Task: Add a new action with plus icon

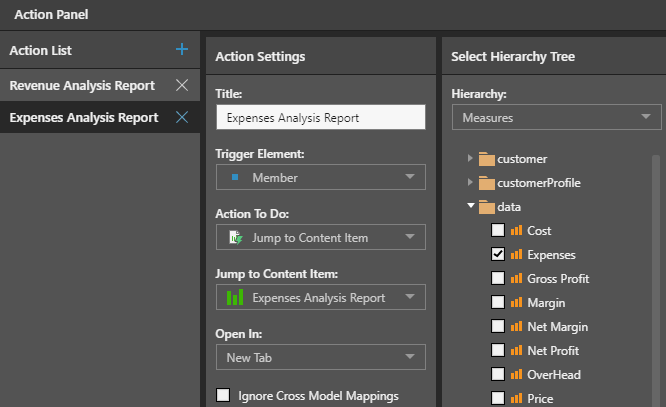Action: point(182,49)
